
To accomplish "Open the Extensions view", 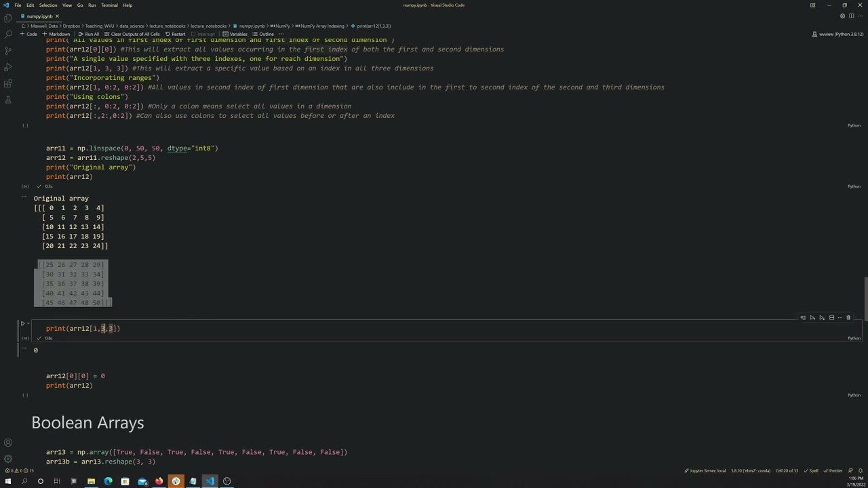I will (8, 83).
